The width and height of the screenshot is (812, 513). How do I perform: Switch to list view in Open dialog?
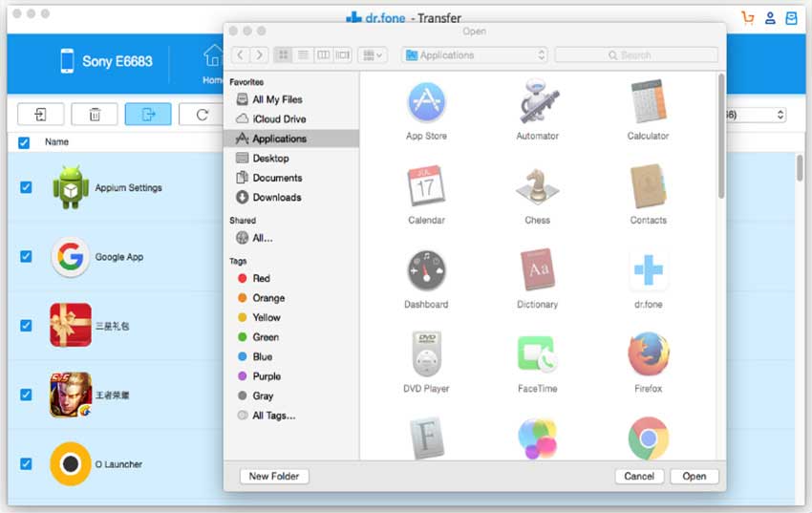tap(303, 54)
